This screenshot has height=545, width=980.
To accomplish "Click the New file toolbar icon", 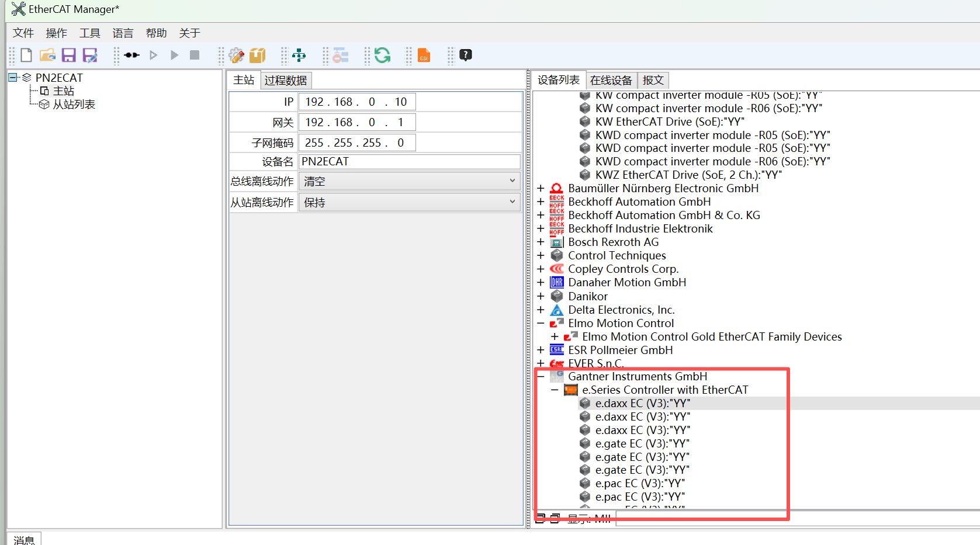I will [26, 55].
